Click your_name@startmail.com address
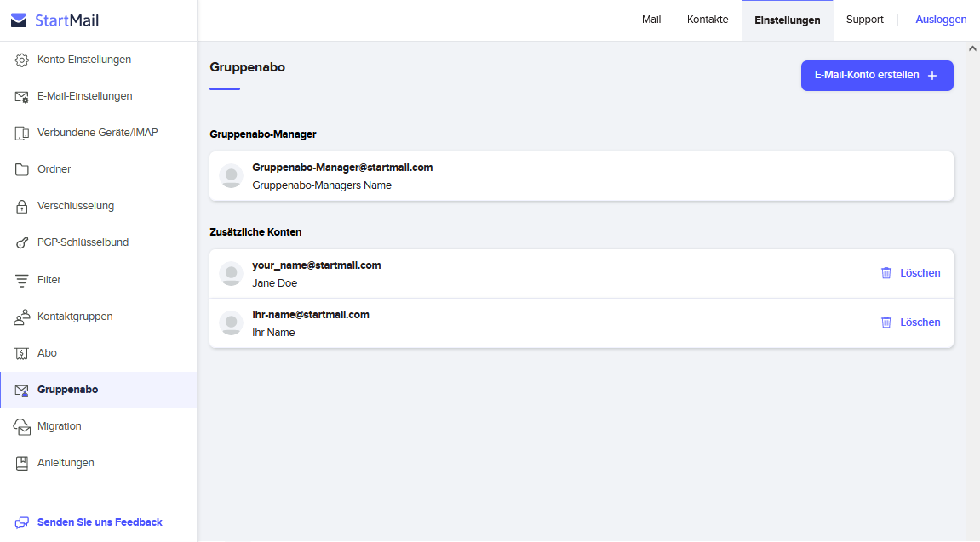 coord(316,265)
